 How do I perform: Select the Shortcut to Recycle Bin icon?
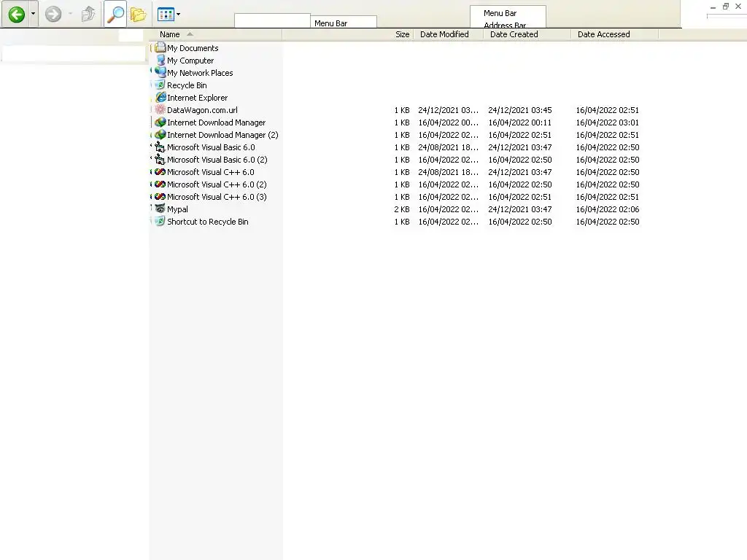pyautogui.click(x=160, y=221)
